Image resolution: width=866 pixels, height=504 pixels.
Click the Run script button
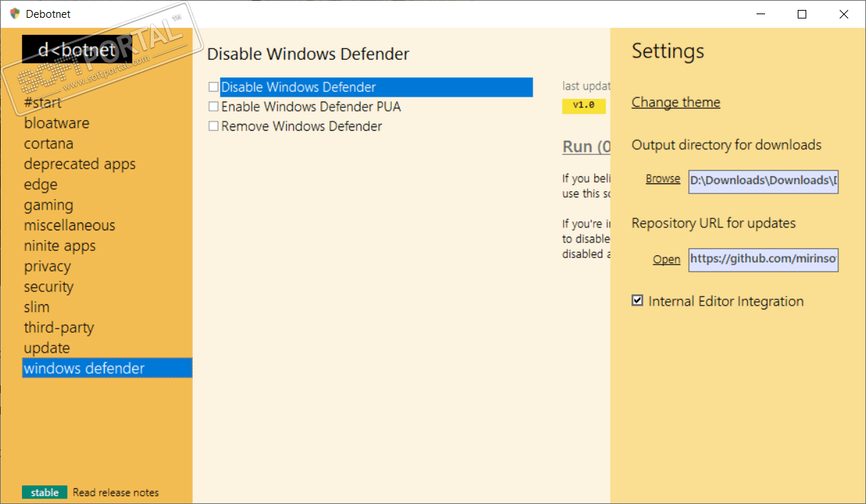coord(586,146)
